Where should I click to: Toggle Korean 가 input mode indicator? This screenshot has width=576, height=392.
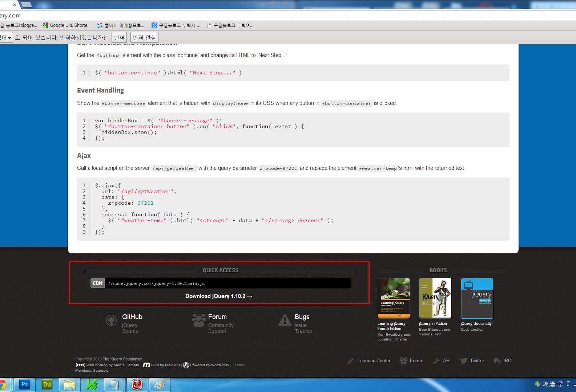coord(545,384)
